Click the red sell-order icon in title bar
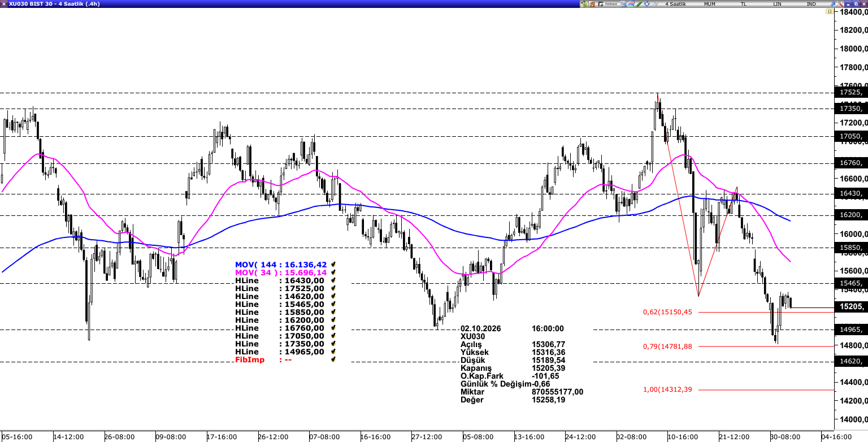 (592, 4)
